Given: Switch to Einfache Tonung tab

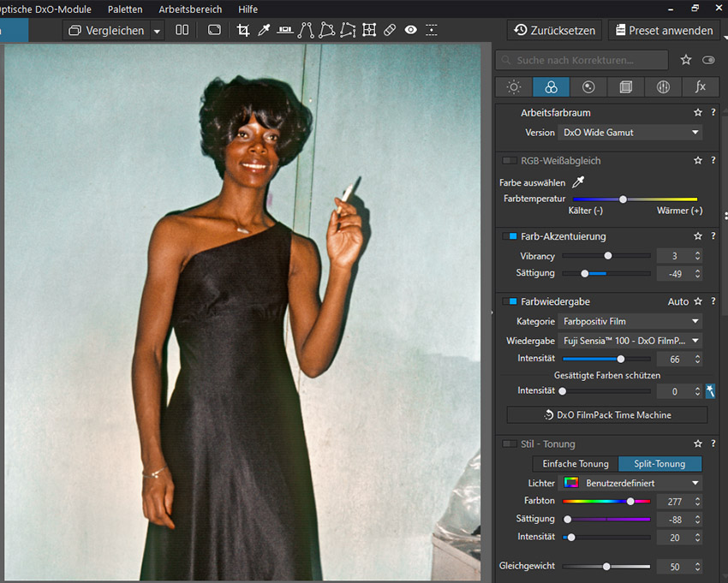Looking at the screenshot, I should (x=576, y=464).
